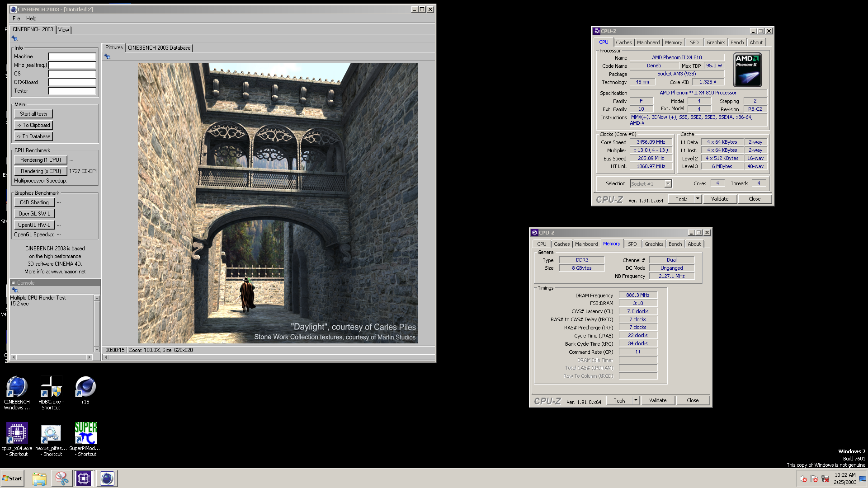Click console scrollbar up arrow
The image size is (868, 488).
97,298
